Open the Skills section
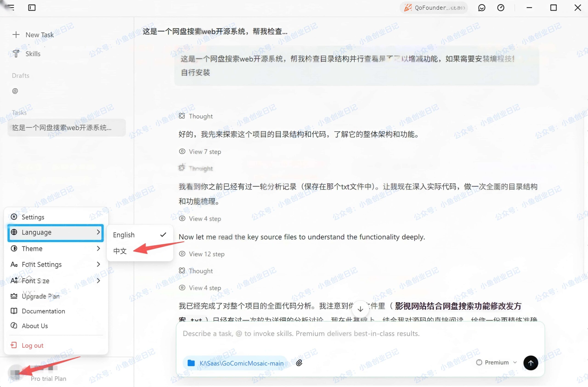This screenshot has width=588, height=387. click(x=33, y=54)
